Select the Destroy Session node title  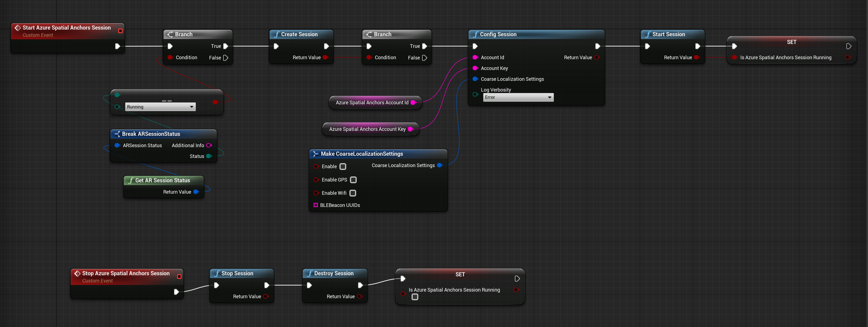click(x=334, y=273)
